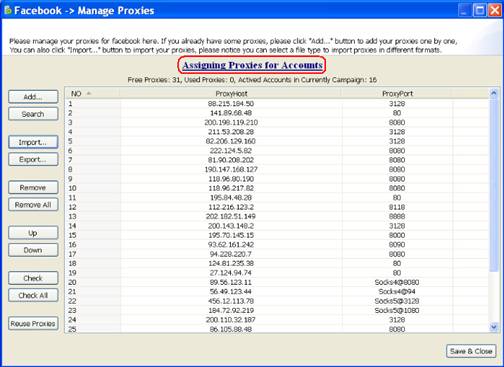Screen dimensions: 504x367
Task: Select proxy host 190.147.168.127
Action: tap(231, 169)
